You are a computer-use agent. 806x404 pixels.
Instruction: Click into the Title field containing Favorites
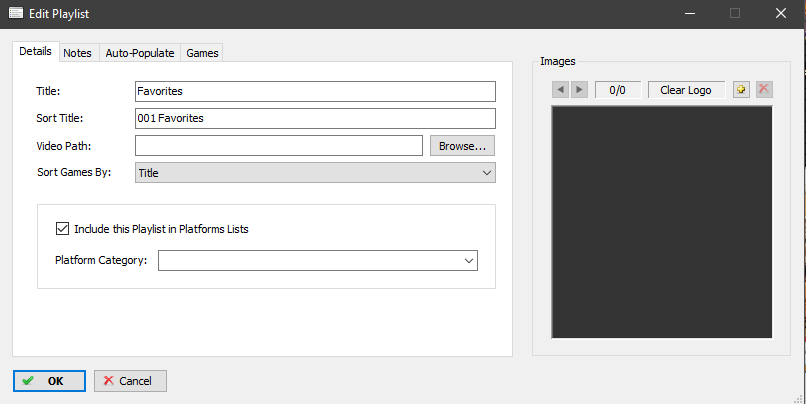click(x=315, y=91)
